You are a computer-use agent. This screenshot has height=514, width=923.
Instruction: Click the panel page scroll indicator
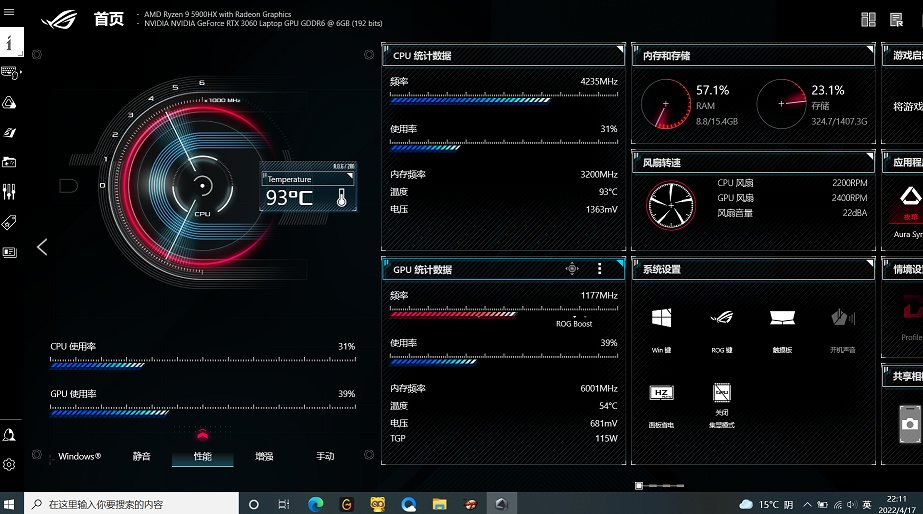pyautogui.click(x=660, y=486)
